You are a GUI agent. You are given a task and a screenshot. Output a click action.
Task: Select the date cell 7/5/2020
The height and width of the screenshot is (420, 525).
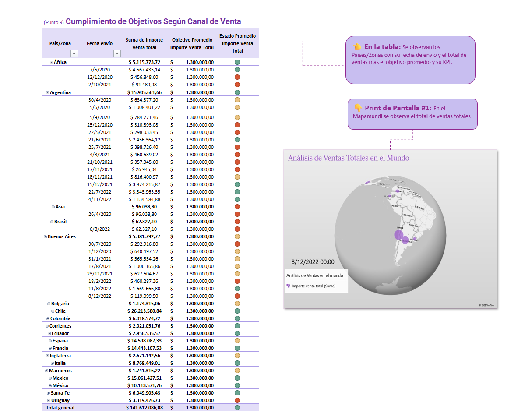point(100,70)
